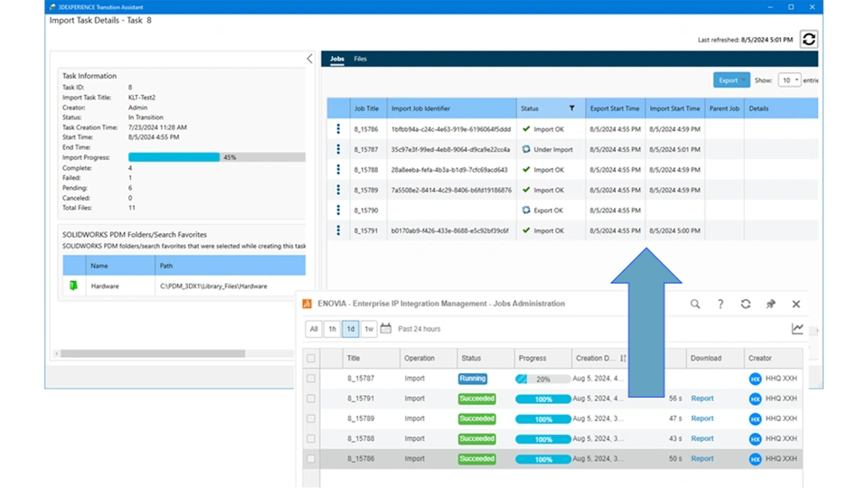Click the green Hardware folder icon
The image size is (868, 488).
coord(73,286)
